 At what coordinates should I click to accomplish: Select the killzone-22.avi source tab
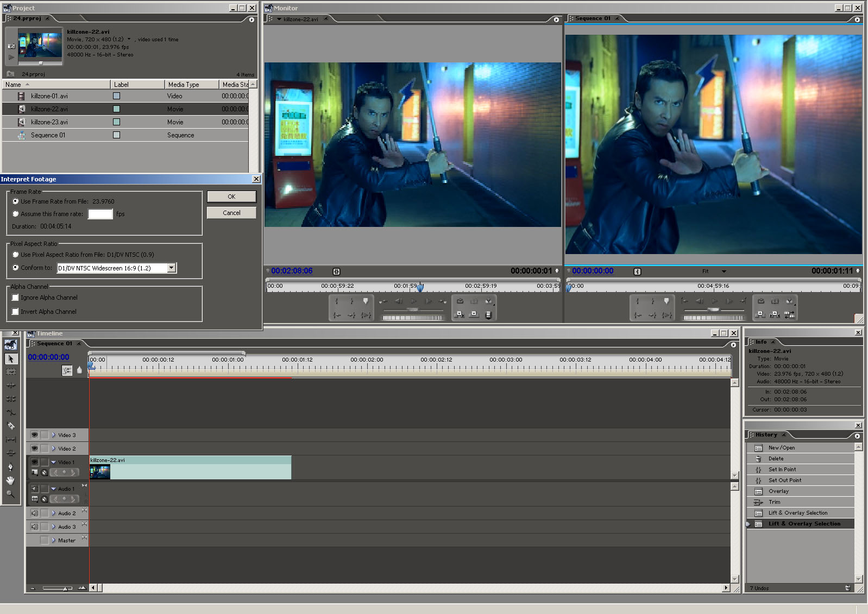300,19
